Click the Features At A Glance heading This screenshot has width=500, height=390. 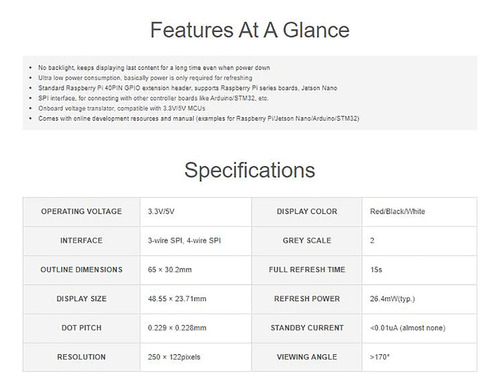point(250,30)
